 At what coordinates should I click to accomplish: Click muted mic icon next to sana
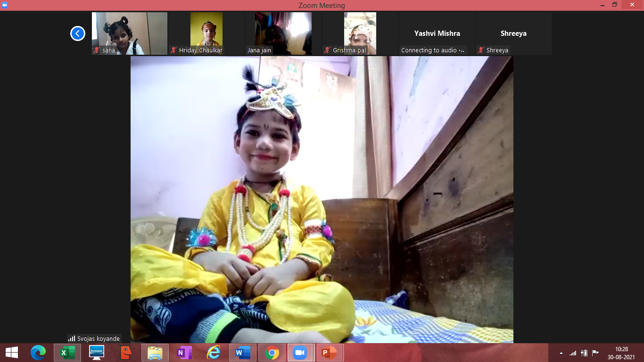(97, 50)
